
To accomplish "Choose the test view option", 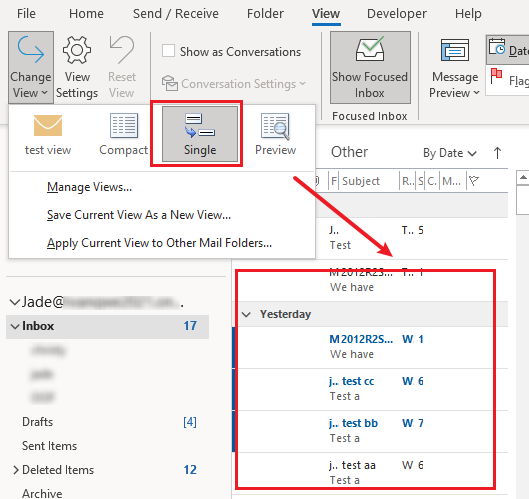I will (x=48, y=135).
